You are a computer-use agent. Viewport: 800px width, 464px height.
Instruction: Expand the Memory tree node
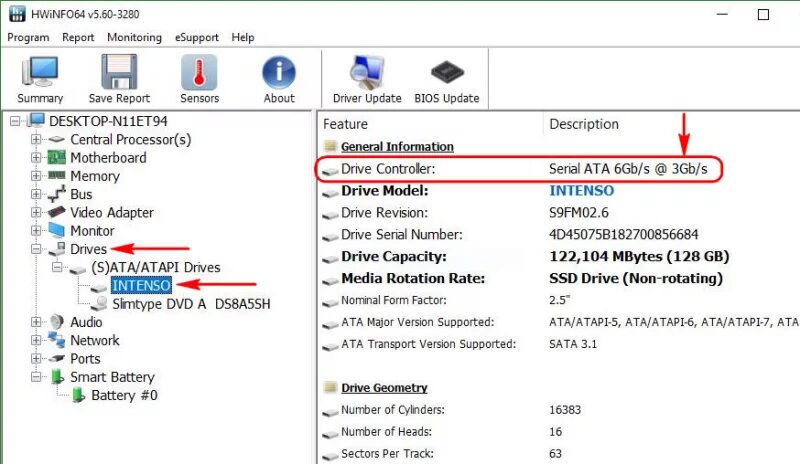(36, 176)
